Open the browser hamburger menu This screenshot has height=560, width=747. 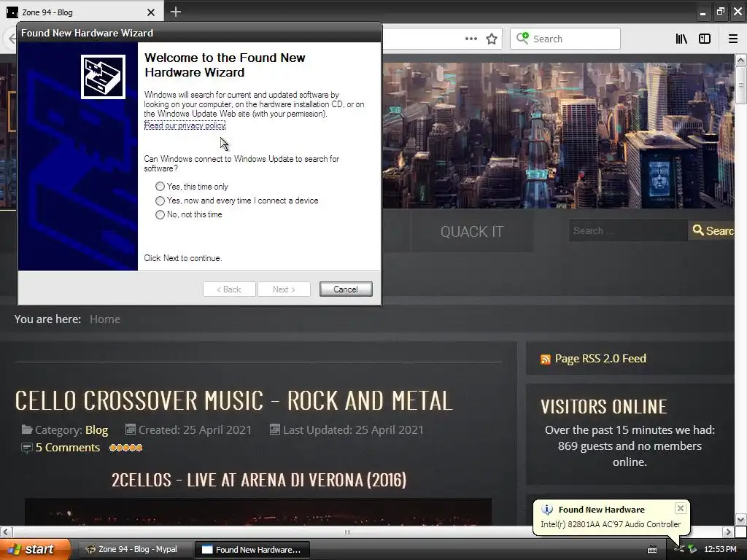(x=733, y=39)
